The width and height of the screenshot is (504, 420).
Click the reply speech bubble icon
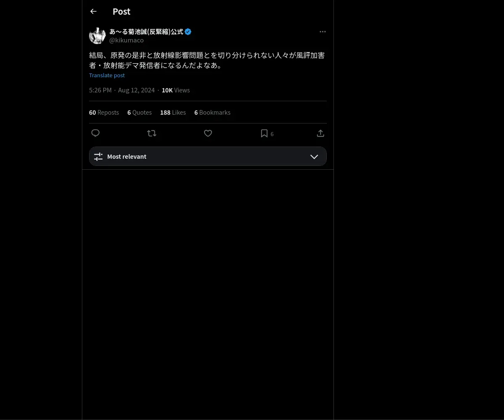click(95, 133)
